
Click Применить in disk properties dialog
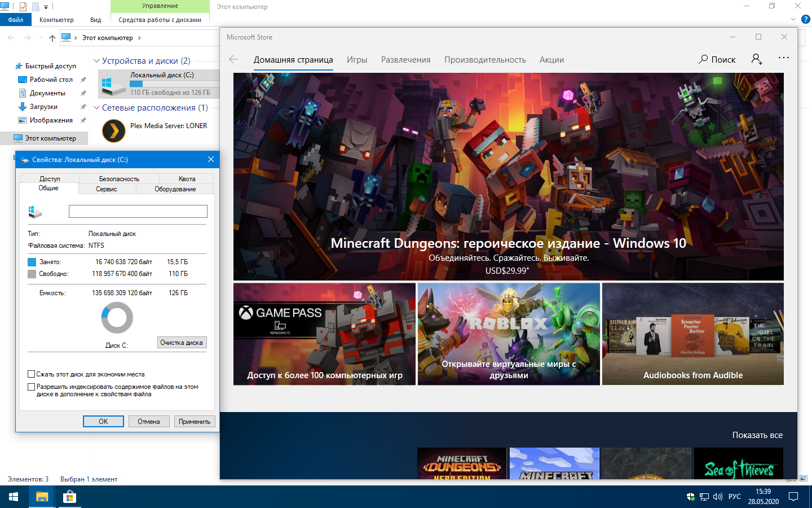click(x=195, y=422)
